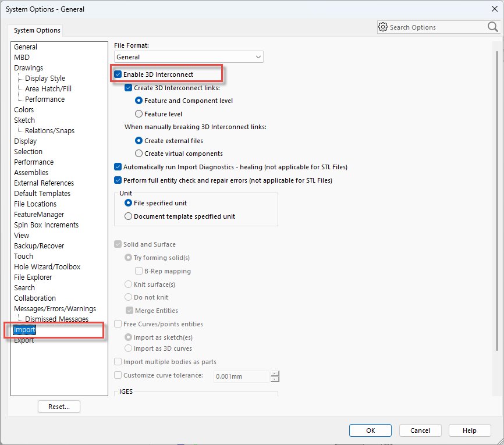Select Feature and Component level option
The height and width of the screenshot is (445, 504).
pyautogui.click(x=139, y=101)
